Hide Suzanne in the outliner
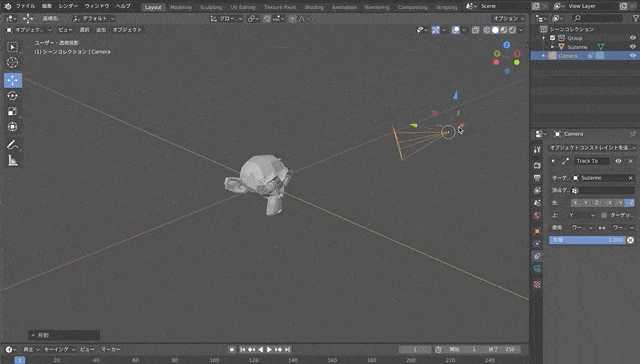Viewport: 640px width, 364px height. pyautogui.click(x=633, y=47)
